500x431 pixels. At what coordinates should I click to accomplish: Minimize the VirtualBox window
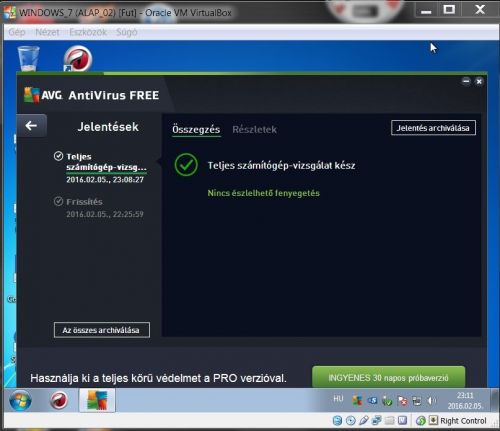426,11
